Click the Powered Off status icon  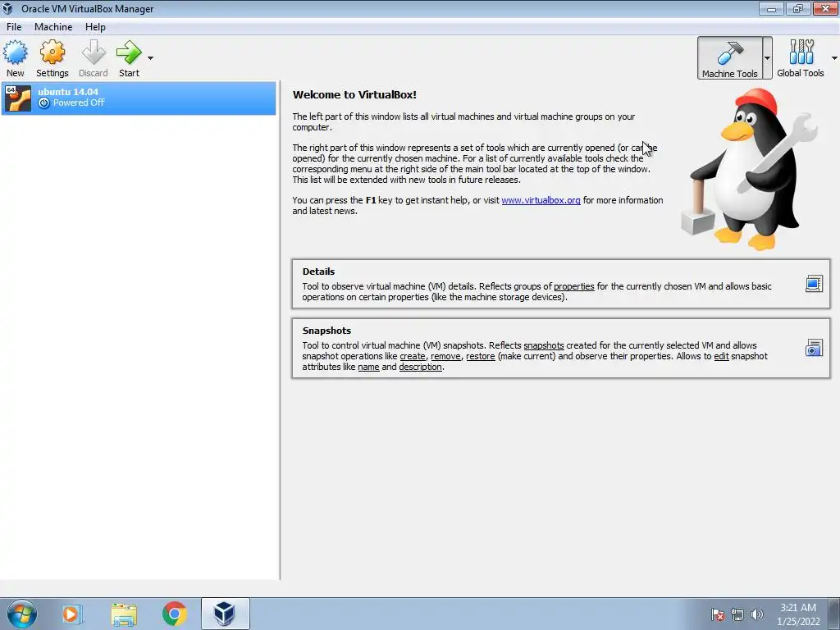[44, 103]
